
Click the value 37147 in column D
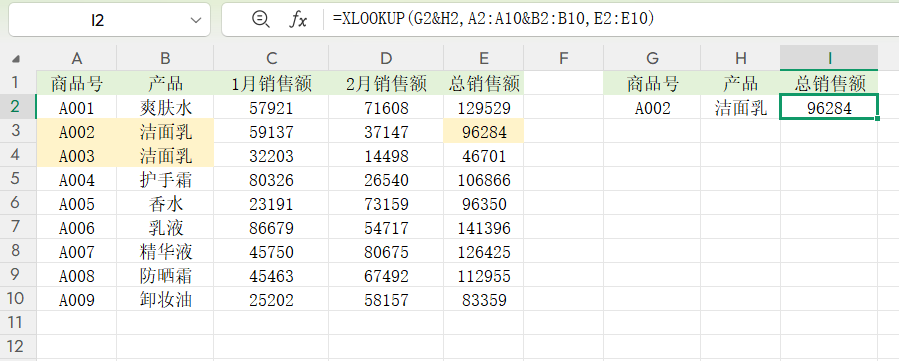point(386,131)
